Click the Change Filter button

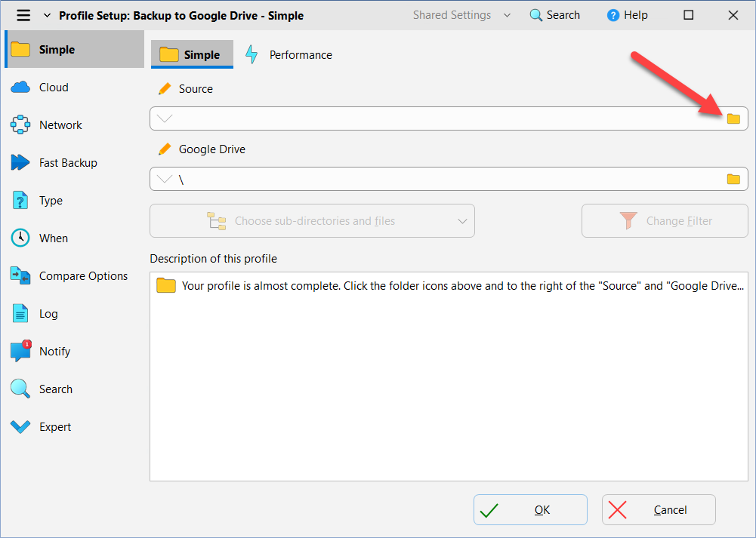tap(665, 220)
